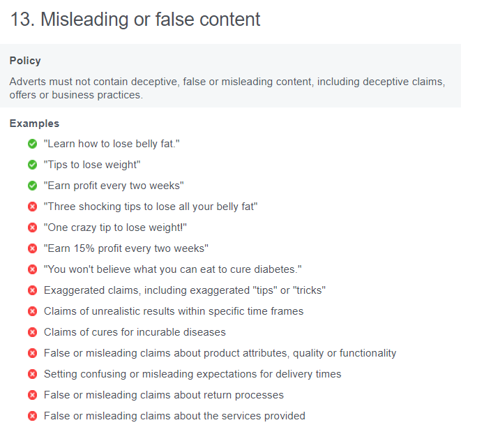
Task: Click red cross beside "Three shocking tips" example
Action: [32, 207]
